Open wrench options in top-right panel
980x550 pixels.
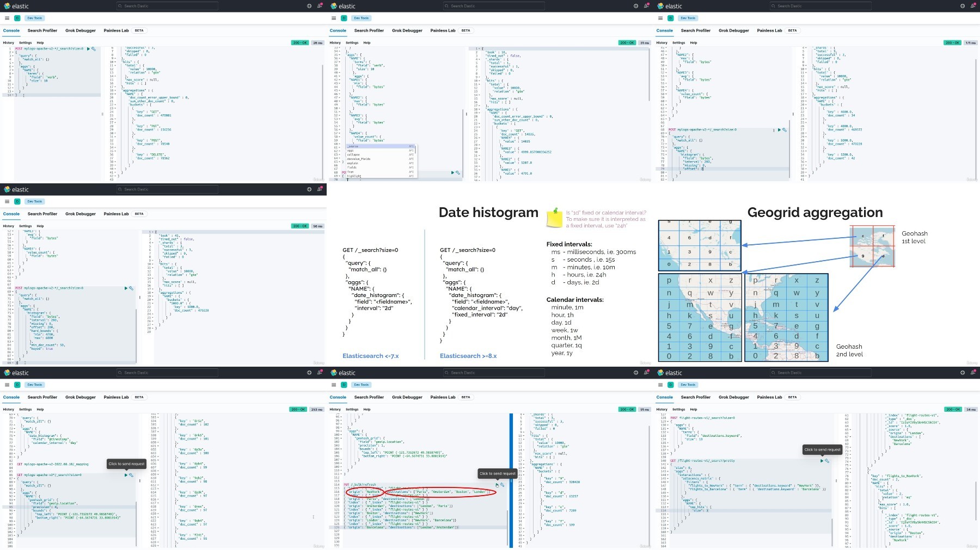point(785,130)
